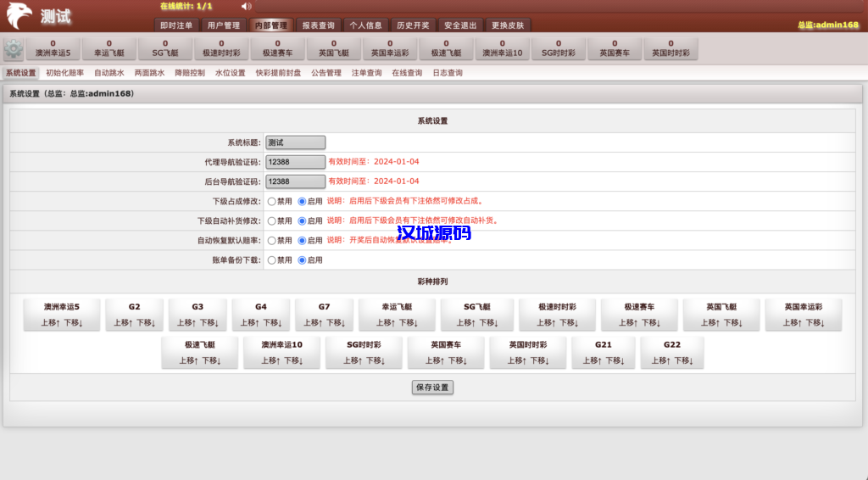Image resolution: width=868 pixels, height=480 pixels.
Task: Toggle the sound speaker icon
Action: click(247, 6)
